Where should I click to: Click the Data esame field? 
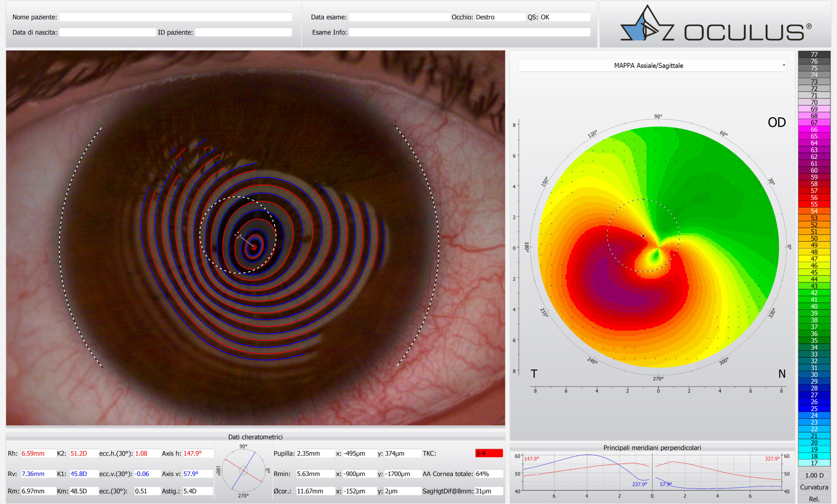pos(399,17)
